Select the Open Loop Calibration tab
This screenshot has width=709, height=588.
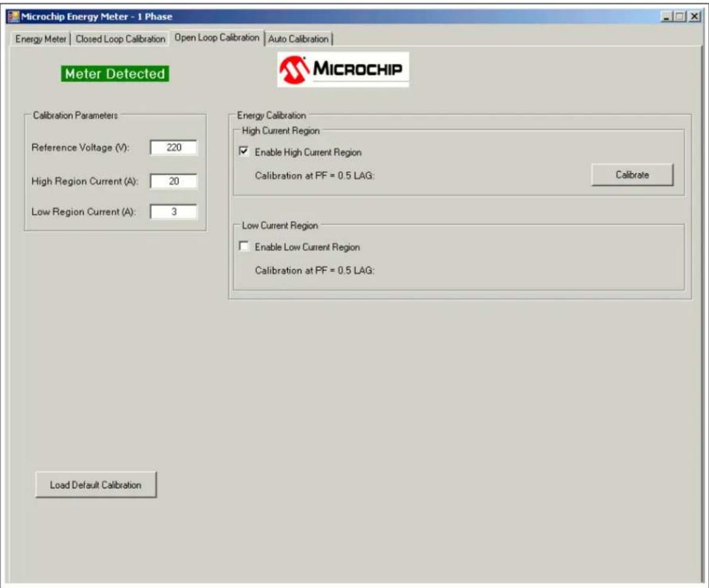(x=217, y=38)
